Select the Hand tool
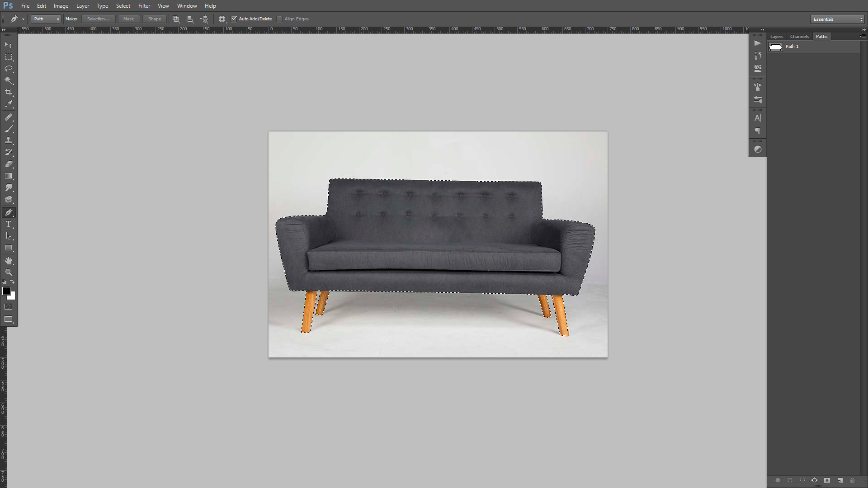Image resolution: width=868 pixels, height=488 pixels. pos(9,261)
